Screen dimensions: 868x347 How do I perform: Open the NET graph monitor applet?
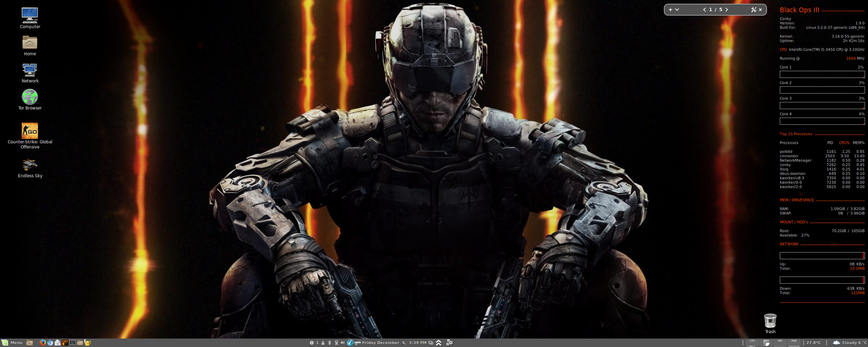pyautogui.click(x=780, y=343)
